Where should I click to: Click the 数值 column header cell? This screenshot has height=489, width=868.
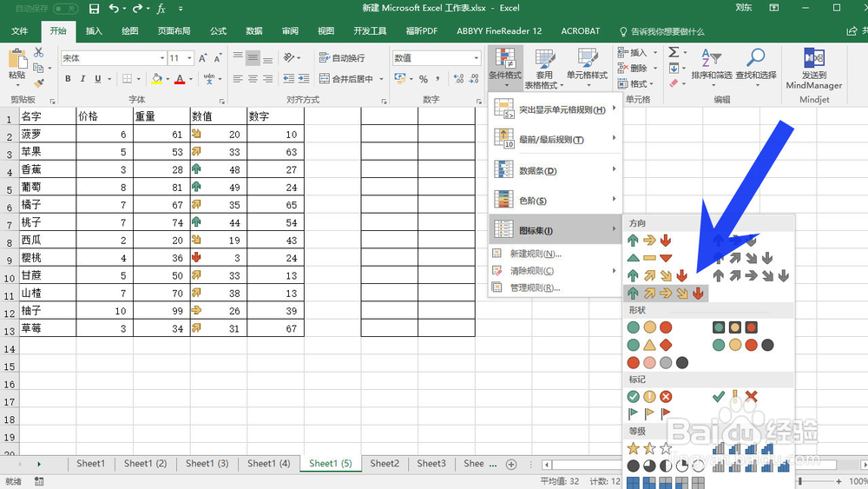pos(218,116)
